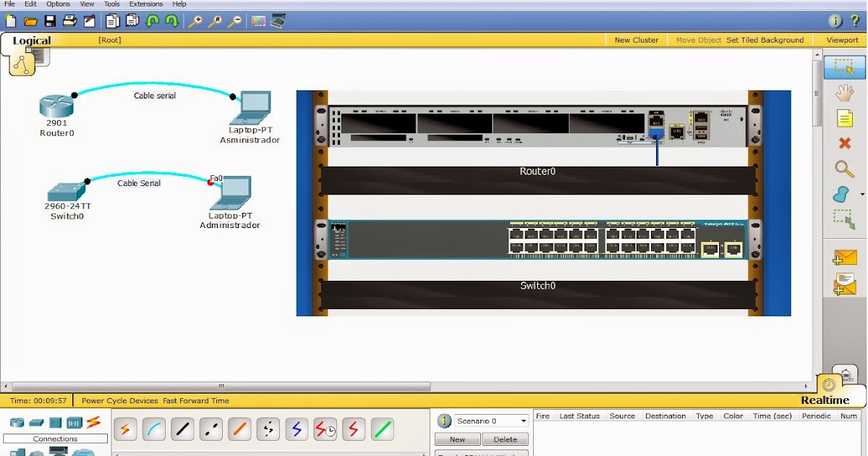Pick the green Octal cable
Viewport: 868px width, 456px height.
point(383,429)
